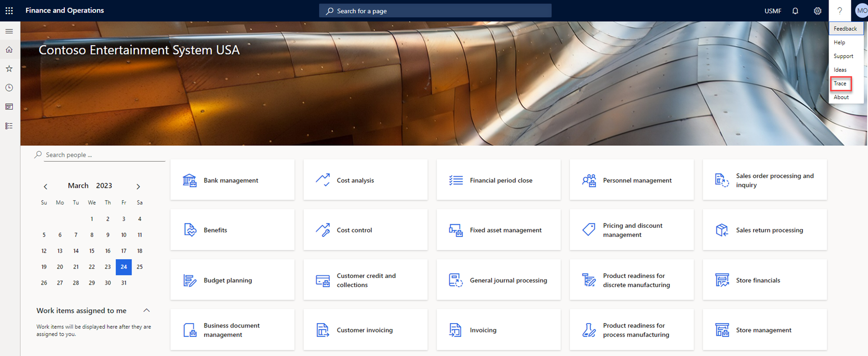Viewport: 868px width, 356px height.
Task: Go to Home via sidebar icon
Action: 9,50
